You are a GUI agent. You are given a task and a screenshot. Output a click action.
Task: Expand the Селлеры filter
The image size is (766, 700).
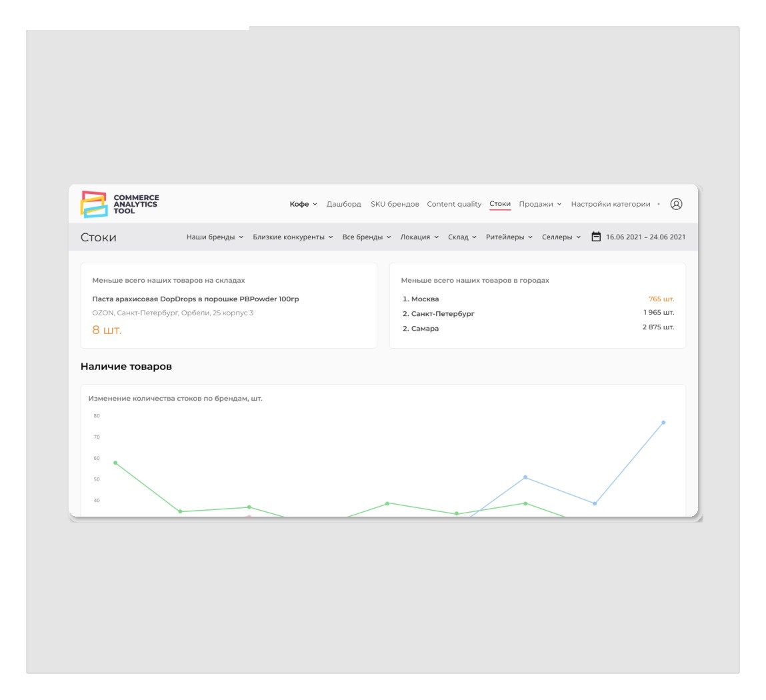(x=561, y=237)
